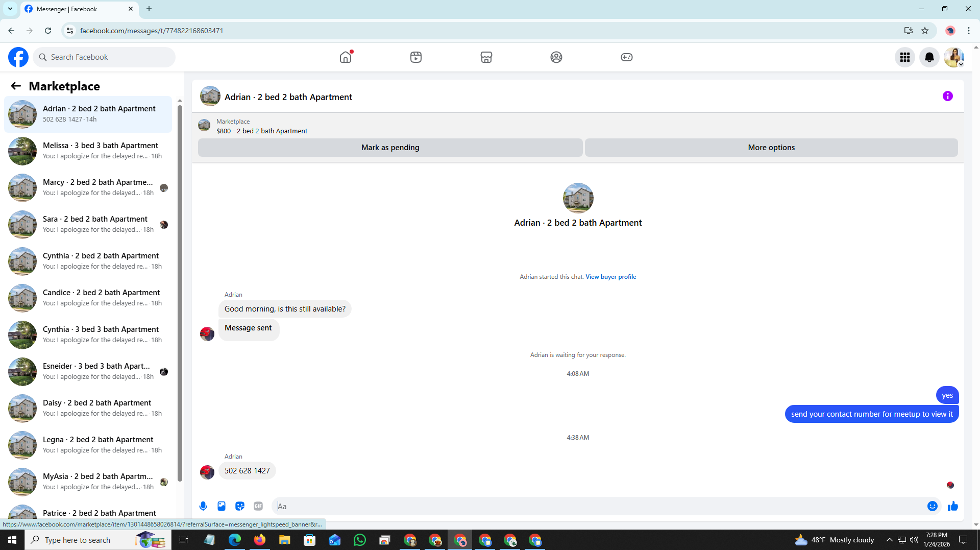This screenshot has height=550, width=980.
Task: Click Mark as pending button
Action: pos(390,148)
